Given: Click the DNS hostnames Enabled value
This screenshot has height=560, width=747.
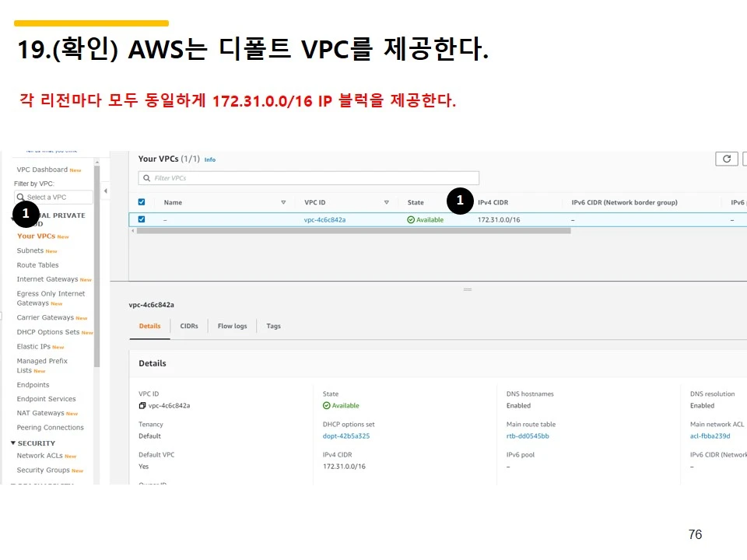Looking at the screenshot, I should [x=518, y=406].
